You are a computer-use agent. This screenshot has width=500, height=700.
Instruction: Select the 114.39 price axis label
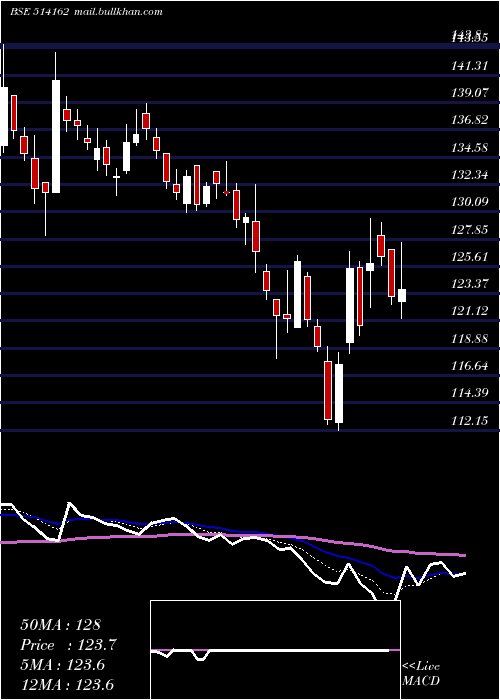469,393
